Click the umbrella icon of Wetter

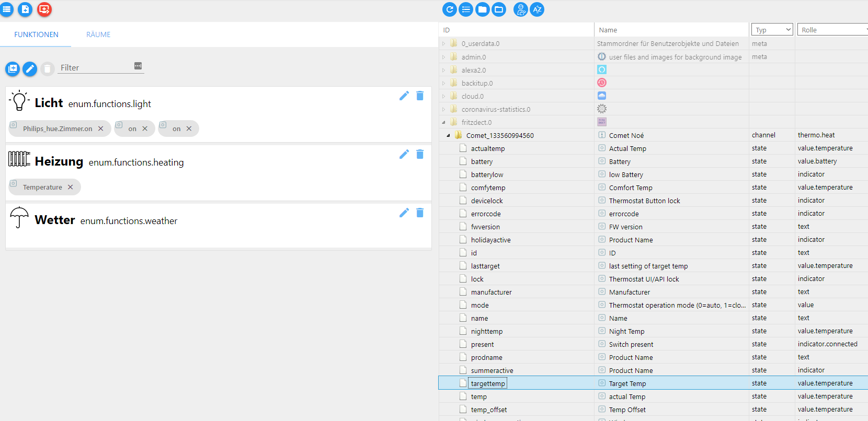(x=19, y=217)
